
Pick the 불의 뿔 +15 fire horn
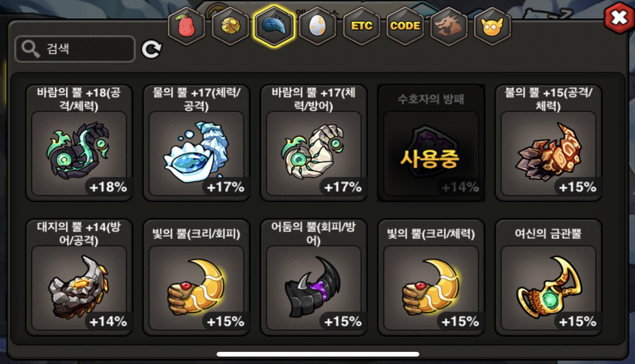pyautogui.click(x=548, y=143)
